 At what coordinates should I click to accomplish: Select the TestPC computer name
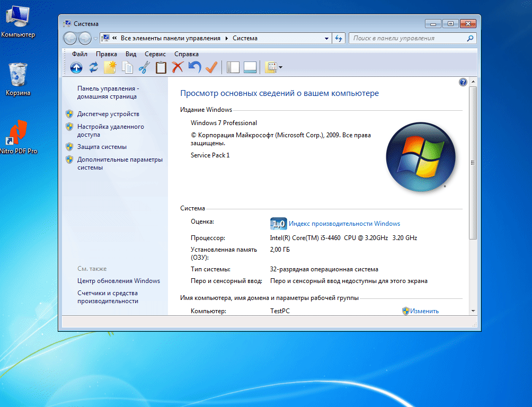(x=280, y=311)
